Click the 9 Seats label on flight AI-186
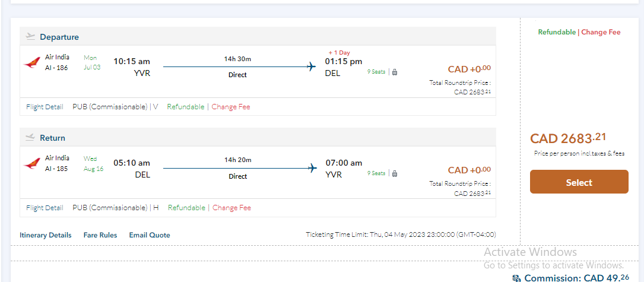 coord(376,72)
